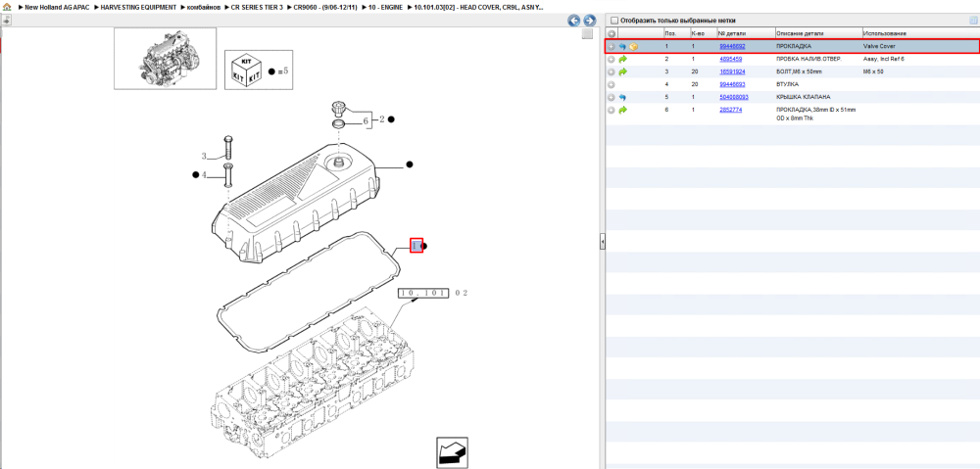Image resolution: width=980 pixels, height=469 pixels.
Task: Click the document export icon below home
Action: [x=6, y=20]
